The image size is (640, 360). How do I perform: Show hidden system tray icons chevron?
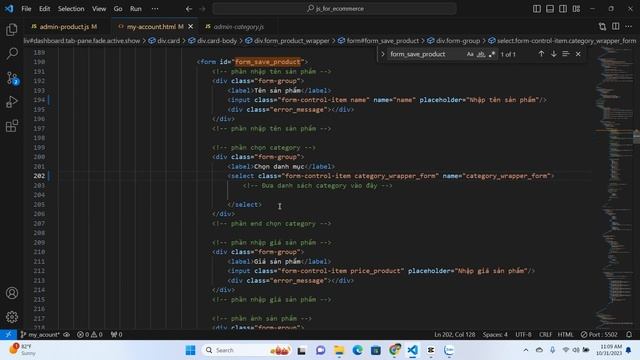(526, 350)
